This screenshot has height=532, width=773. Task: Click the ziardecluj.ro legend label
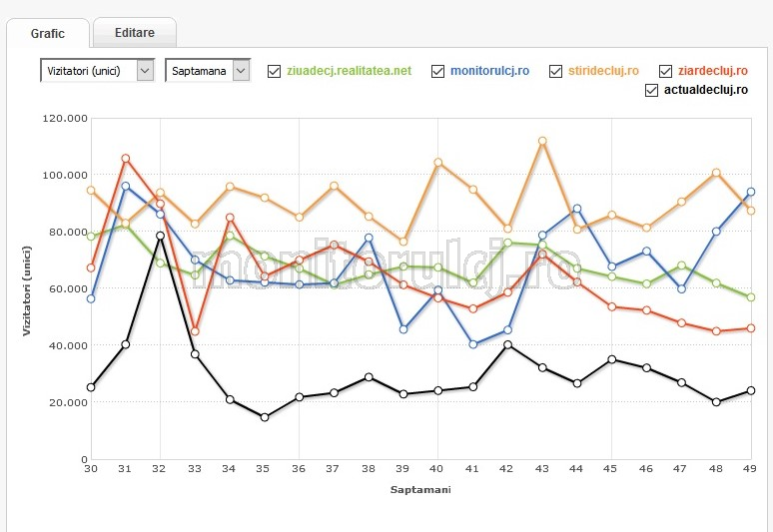tap(713, 71)
